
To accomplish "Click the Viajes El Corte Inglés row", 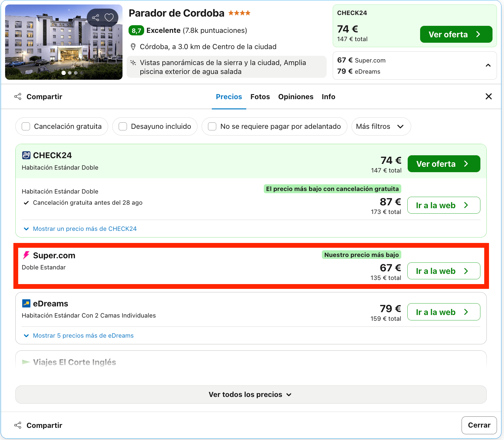I will coord(251,360).
